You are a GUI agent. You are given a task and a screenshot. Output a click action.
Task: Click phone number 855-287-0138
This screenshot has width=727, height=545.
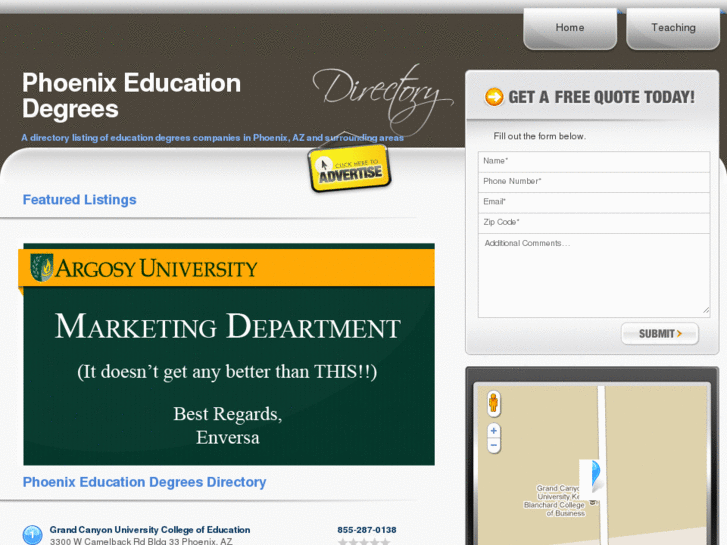point(367,530)
